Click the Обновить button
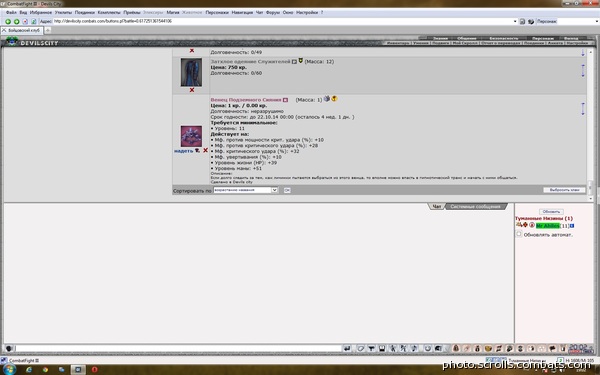This screenshot has height=375, width=600. pos(551,212)
